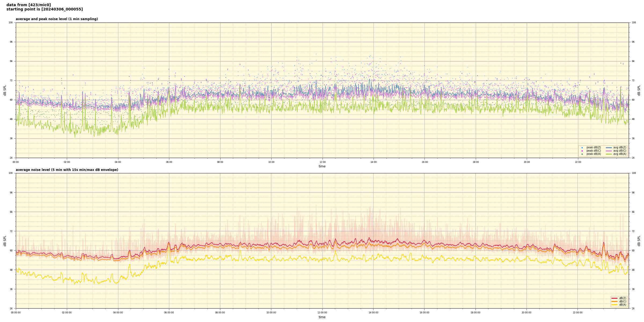644x322 pixels.
Task: Click the avg dB(Z) legend line
Action: (x=609, y=148)
